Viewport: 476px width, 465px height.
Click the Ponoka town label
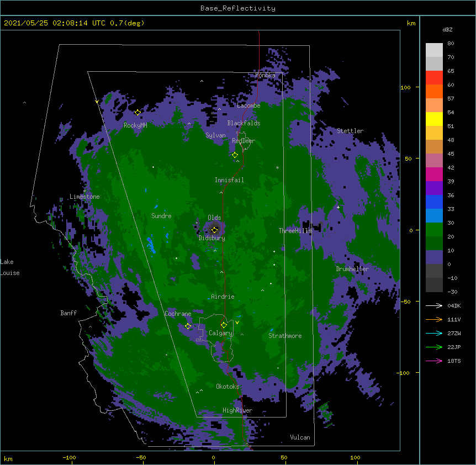265,75
